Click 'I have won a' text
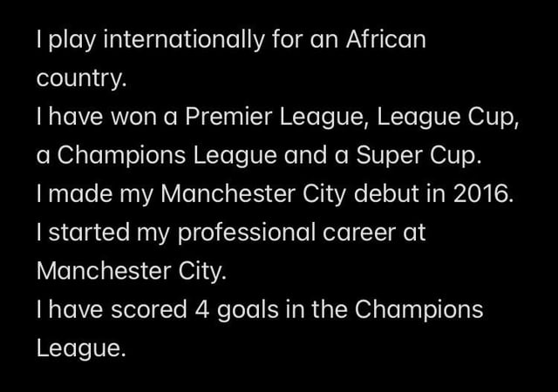This screenshot has height=392, width=558. [x=106, y=117]
